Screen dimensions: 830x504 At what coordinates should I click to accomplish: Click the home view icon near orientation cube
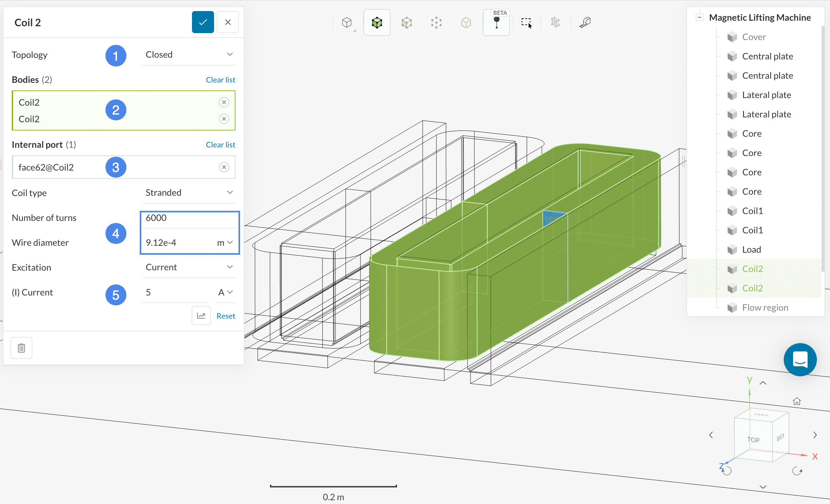coord(797,401)
